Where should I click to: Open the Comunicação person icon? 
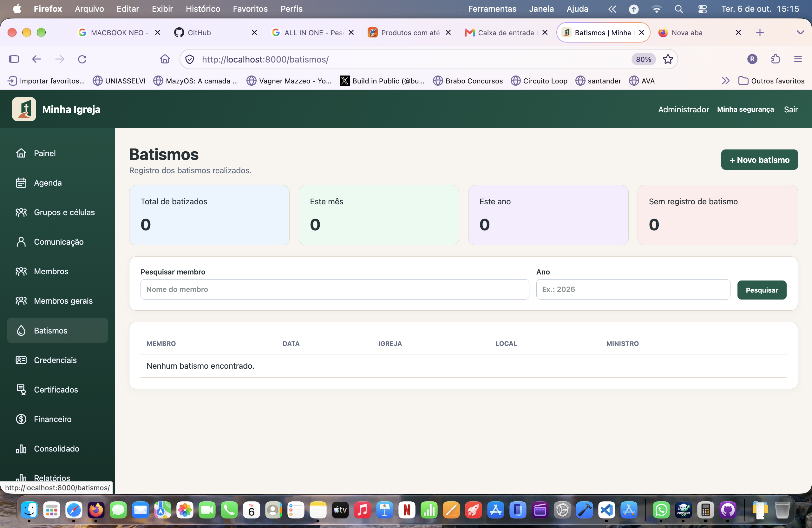pos(21,242)
